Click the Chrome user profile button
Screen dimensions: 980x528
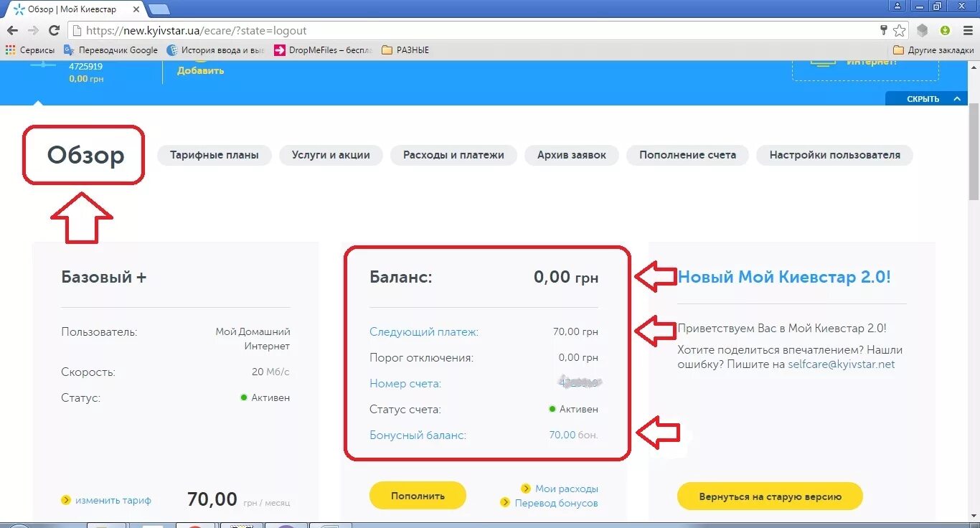click(x=898, y=6)
